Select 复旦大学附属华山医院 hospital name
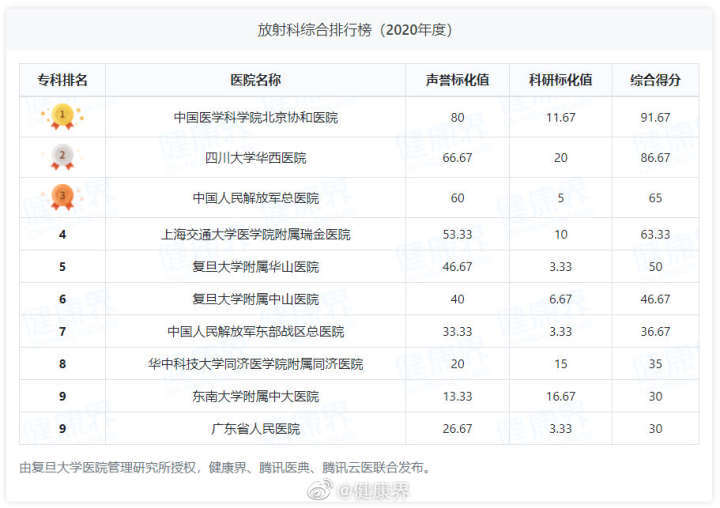Image resolution: width=720 pixels, height=508 pixels. coord(256,266)
